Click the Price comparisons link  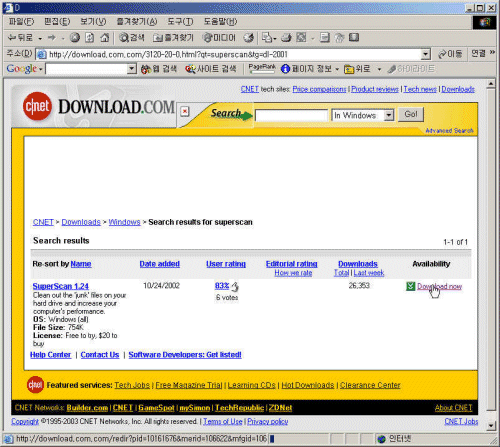319,89
